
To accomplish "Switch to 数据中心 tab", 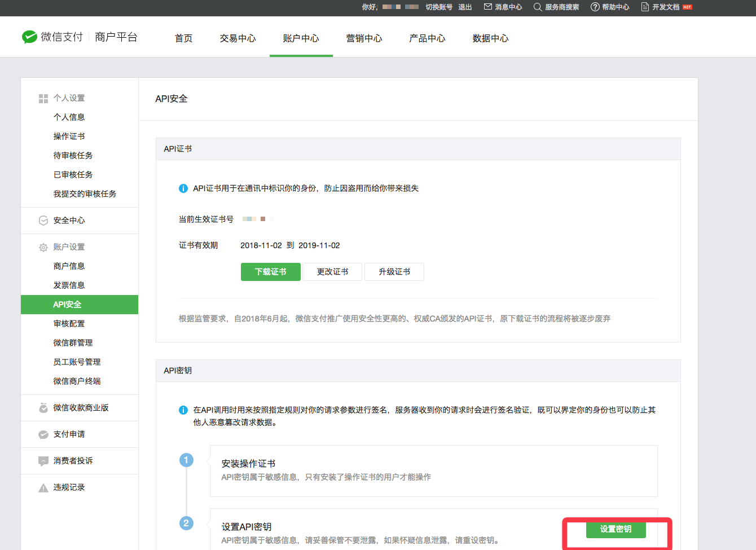I will (x=491, y=38).
